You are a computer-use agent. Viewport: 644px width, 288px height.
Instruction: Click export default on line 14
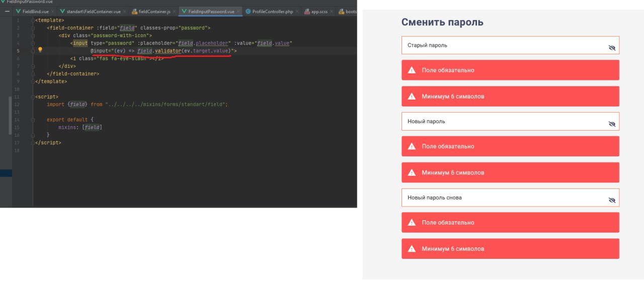67,120
